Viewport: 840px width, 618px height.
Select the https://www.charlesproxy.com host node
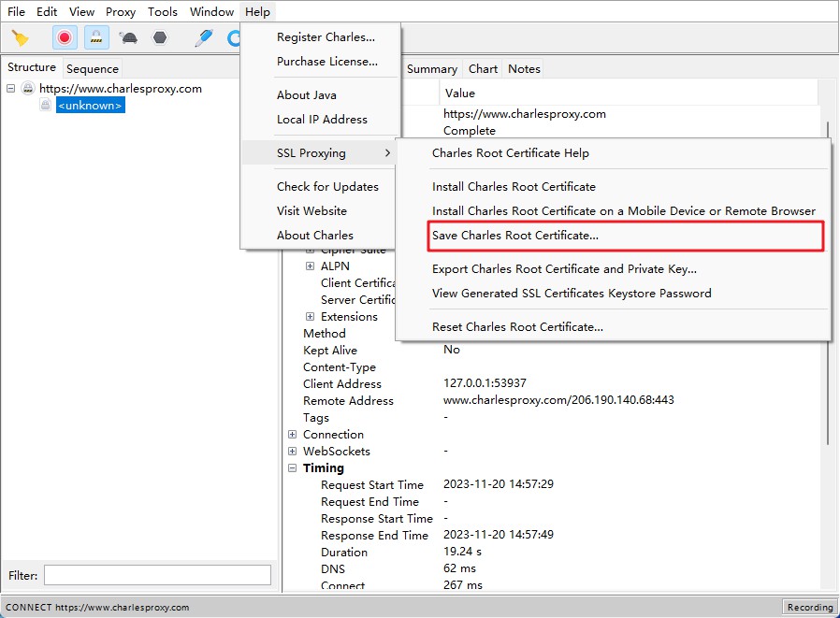(x=121, y=89)
